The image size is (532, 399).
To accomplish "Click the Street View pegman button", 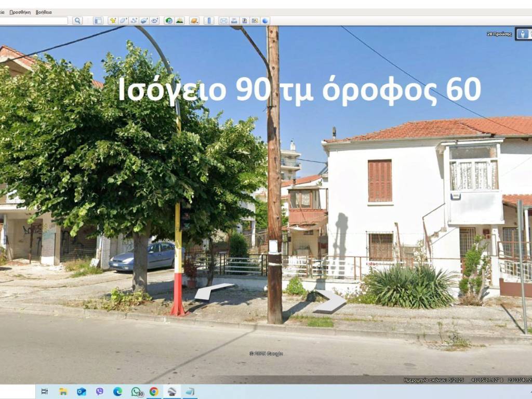I will pos(523,34).
